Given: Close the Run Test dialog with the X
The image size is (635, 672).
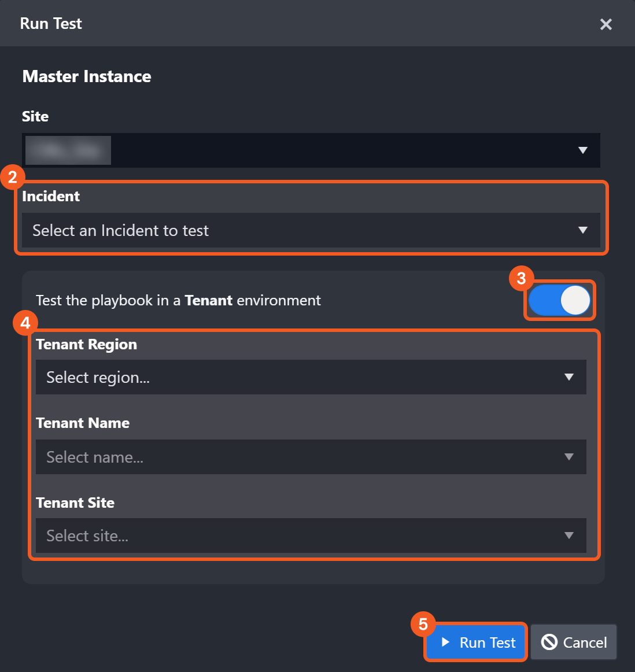Looking at the screenshot, I should tap(606, 24).
